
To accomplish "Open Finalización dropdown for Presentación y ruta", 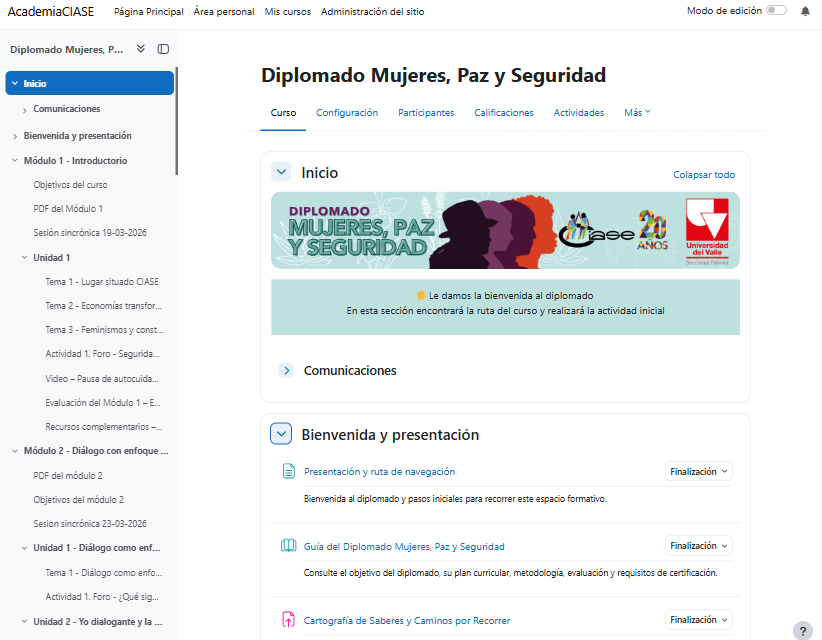I will point(698,471).
